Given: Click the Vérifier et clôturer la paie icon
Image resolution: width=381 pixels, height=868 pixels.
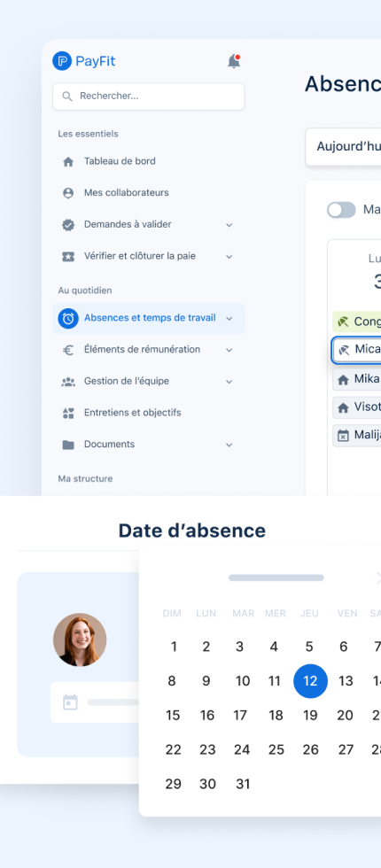Looking at the screenshot, I should click(x=68, y=256).
